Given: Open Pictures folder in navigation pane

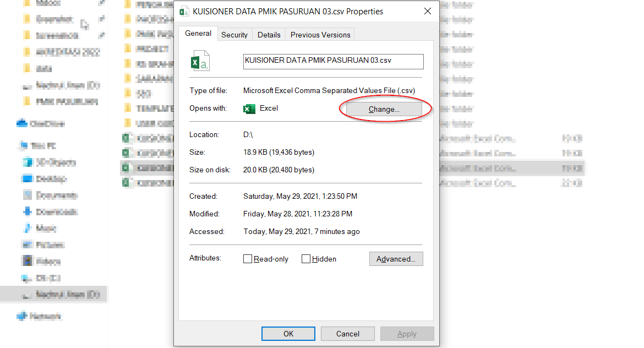Looking at the screenshot, I should (x=50, y=245).
